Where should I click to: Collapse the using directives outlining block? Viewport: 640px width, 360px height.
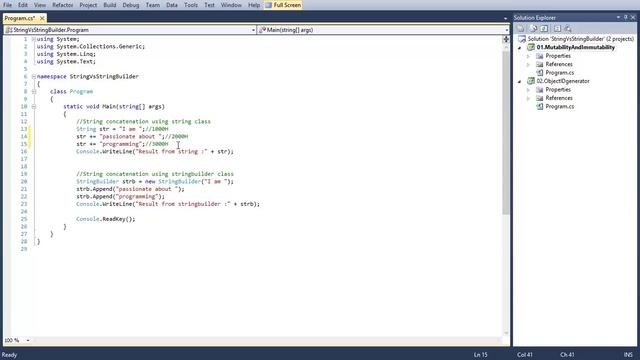click(33, 39)
